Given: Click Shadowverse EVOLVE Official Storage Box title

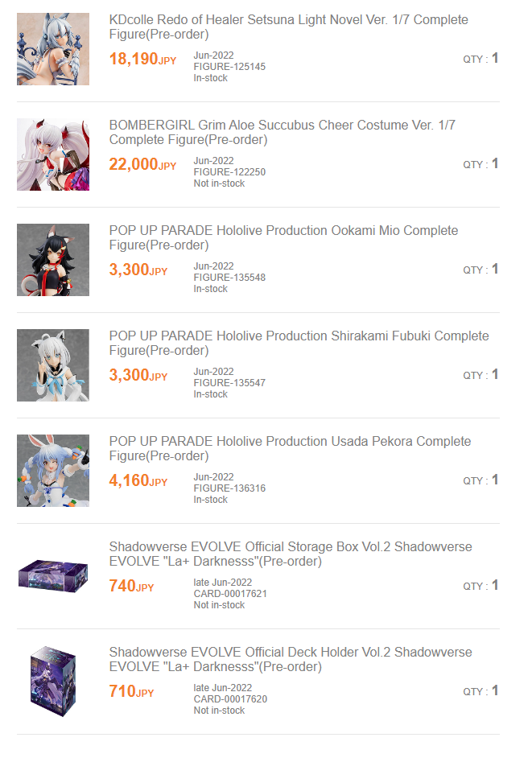Looking at the screenshot, I should click(290, 554).
